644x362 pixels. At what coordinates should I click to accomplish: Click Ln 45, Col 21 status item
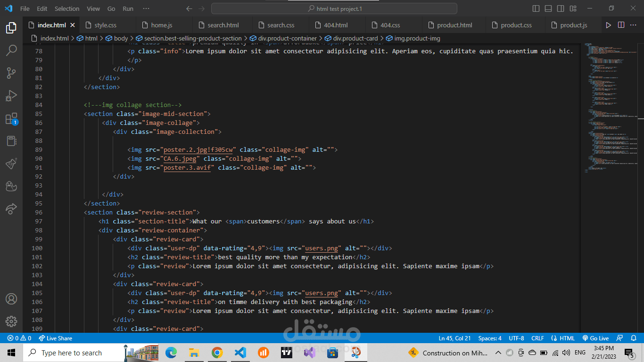click(x=454, y=338)
